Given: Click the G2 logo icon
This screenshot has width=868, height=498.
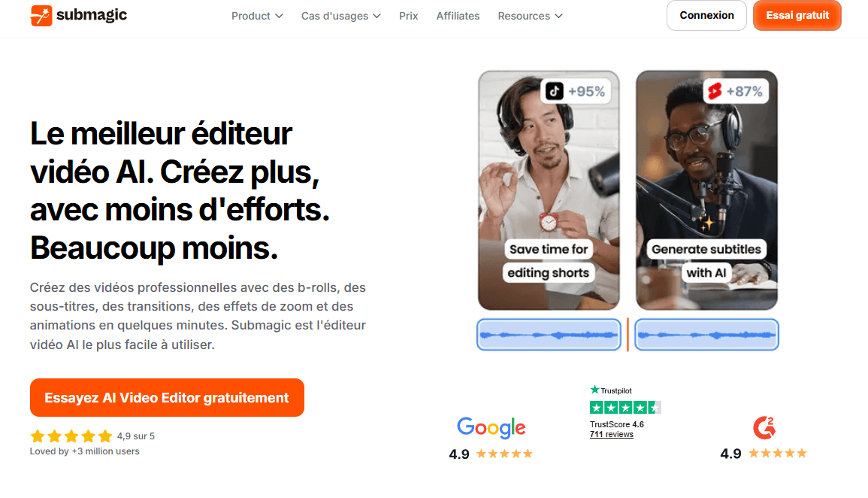Looking at the screenshot, I should tap(764, 427).
